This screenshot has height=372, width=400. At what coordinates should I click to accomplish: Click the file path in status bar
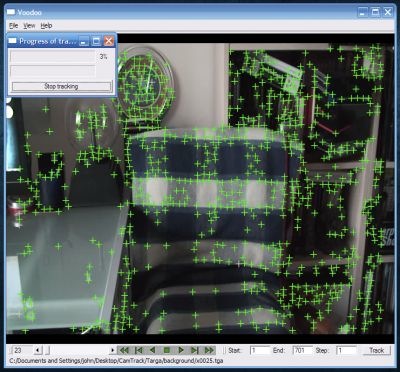pos(116,361)
